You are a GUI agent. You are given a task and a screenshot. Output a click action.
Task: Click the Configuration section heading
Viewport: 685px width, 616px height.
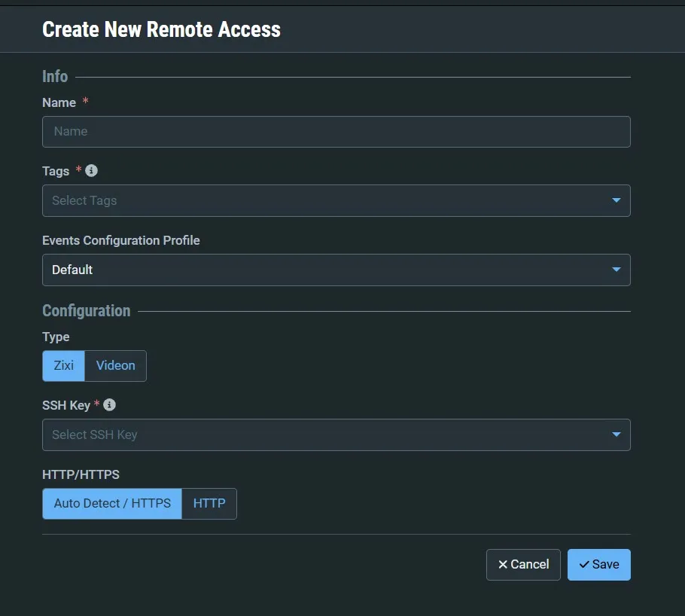click(87, 311)
